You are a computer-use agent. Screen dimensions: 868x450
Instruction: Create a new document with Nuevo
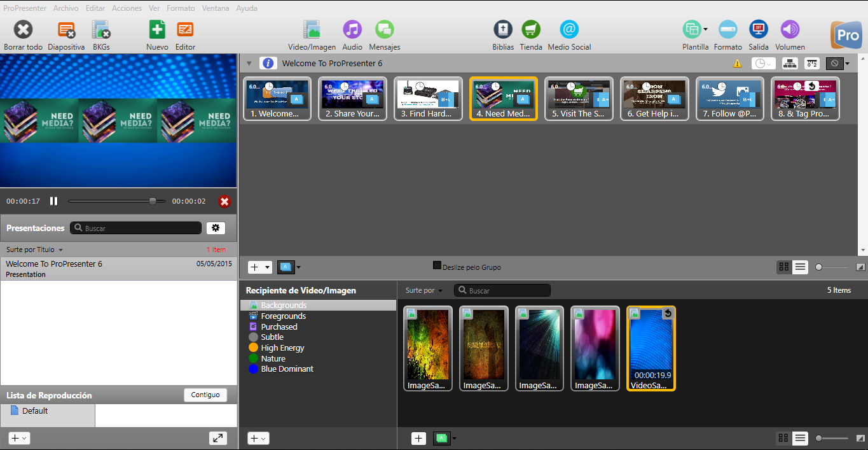[157, 30]
